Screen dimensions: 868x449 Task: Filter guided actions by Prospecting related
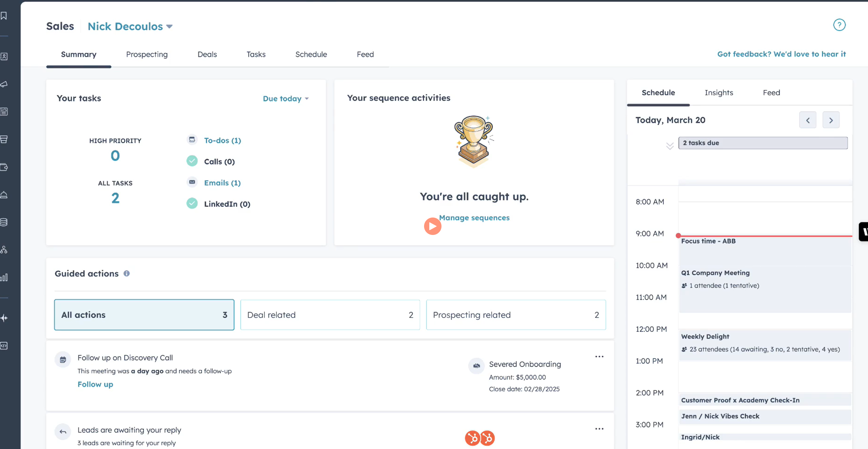pyautogui.click(x=516, y=315)
